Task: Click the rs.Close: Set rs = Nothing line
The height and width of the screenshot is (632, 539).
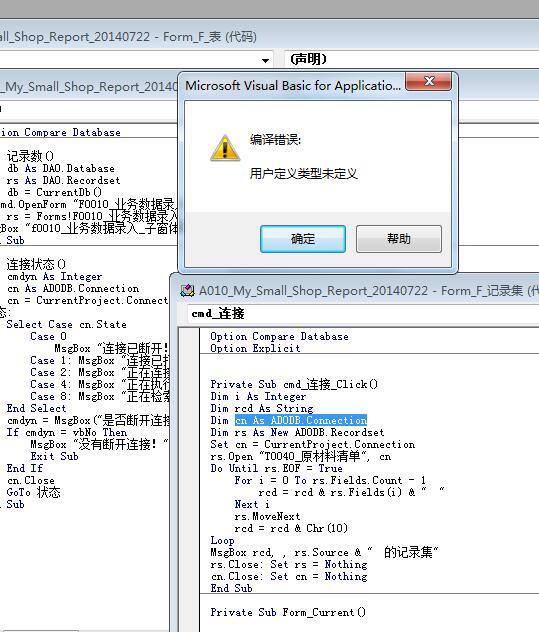Action: pyautogui.click(x=289, y=564)
